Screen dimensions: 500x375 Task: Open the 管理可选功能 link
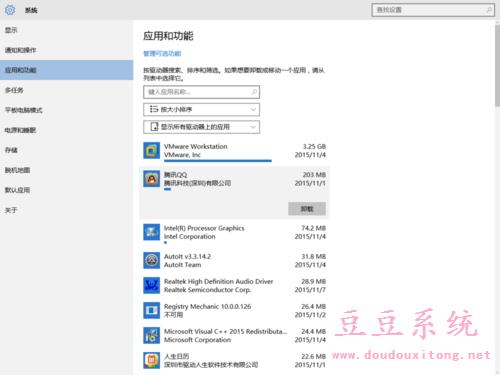click(x=162, y=53)
